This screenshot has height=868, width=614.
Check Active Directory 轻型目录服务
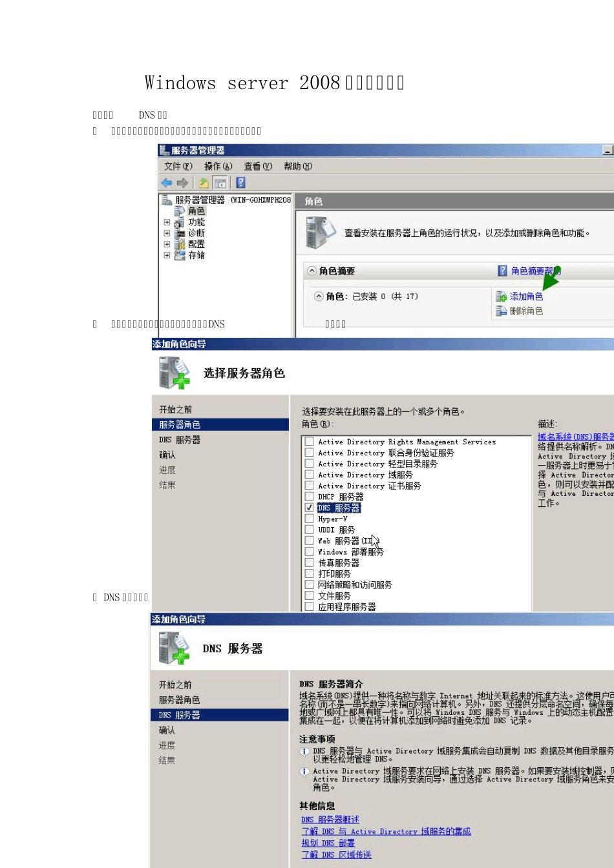309,464
